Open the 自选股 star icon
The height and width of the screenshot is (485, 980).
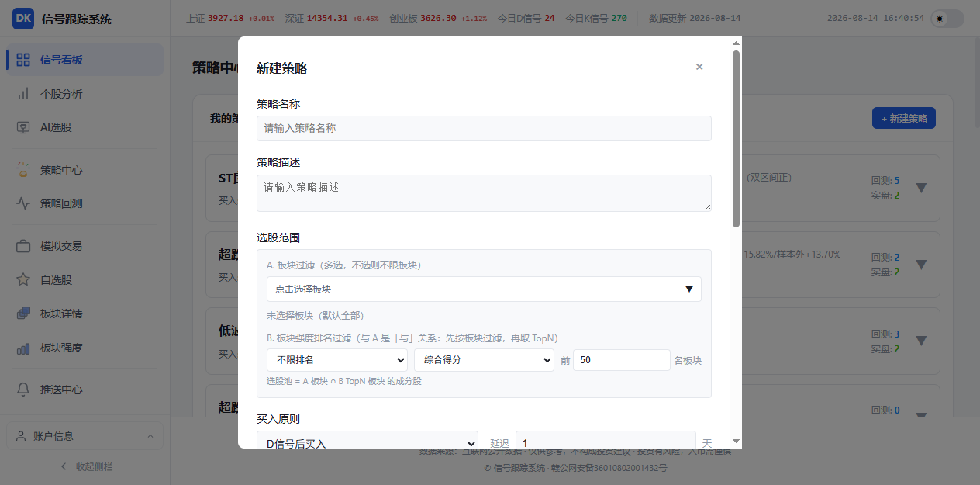pyautogui.click(x=23, y=279)
